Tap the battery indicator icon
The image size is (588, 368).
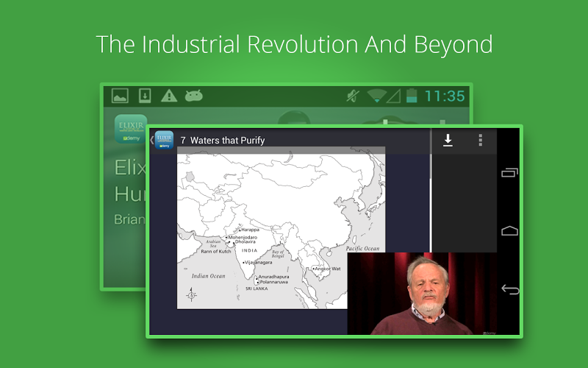[412, 96]
